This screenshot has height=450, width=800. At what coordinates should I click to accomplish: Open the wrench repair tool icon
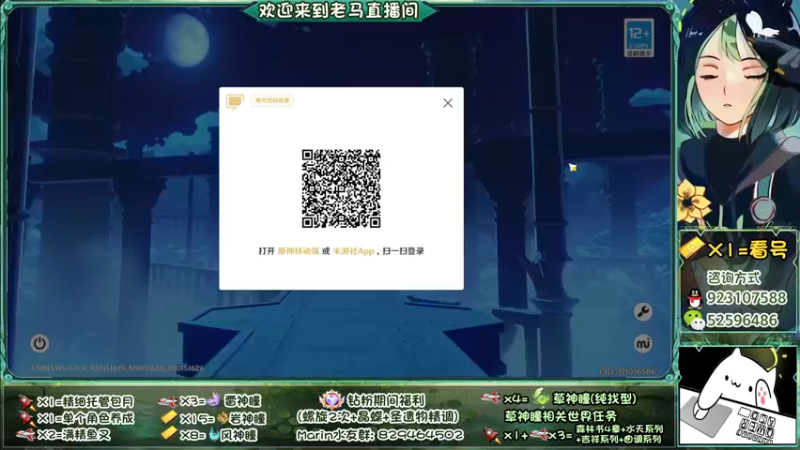pos(643,312)
